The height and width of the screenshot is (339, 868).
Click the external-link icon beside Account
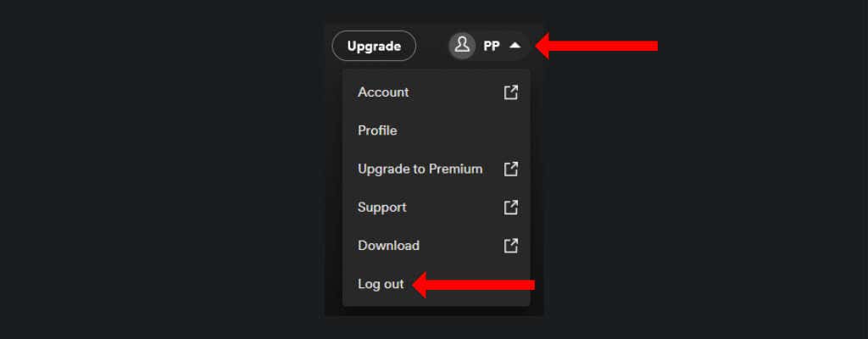pos(510,92)
